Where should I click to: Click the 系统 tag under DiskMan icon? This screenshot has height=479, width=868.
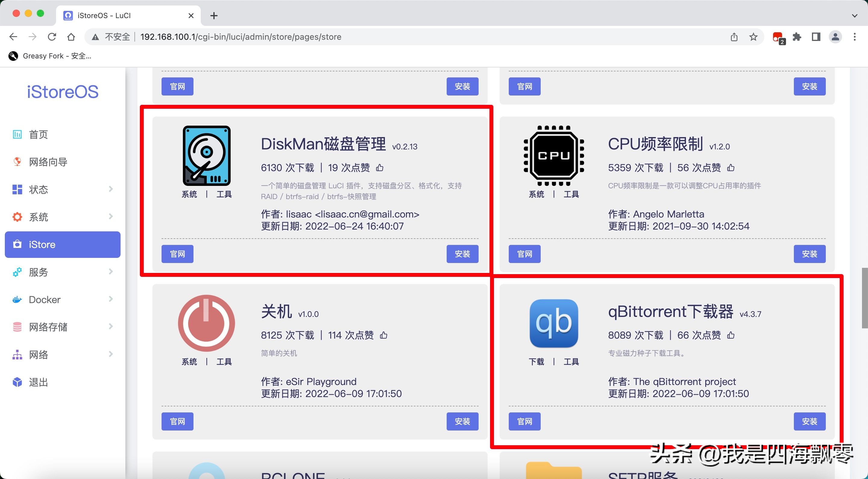189,194
